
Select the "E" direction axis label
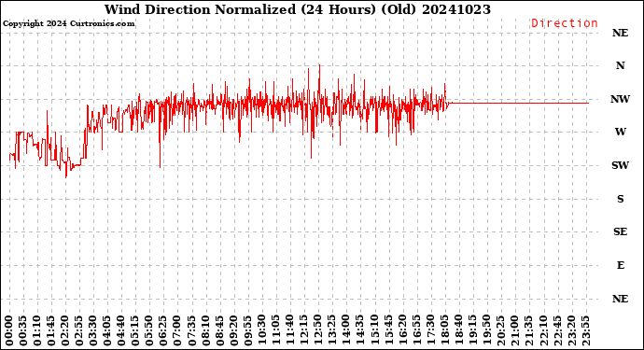[620, 265]
